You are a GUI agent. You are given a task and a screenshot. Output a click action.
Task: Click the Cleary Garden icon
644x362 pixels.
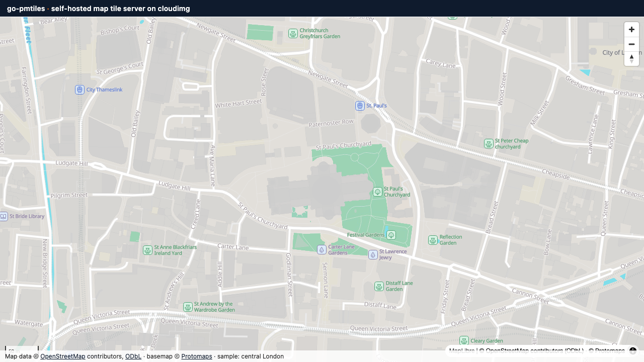(464, 341)
